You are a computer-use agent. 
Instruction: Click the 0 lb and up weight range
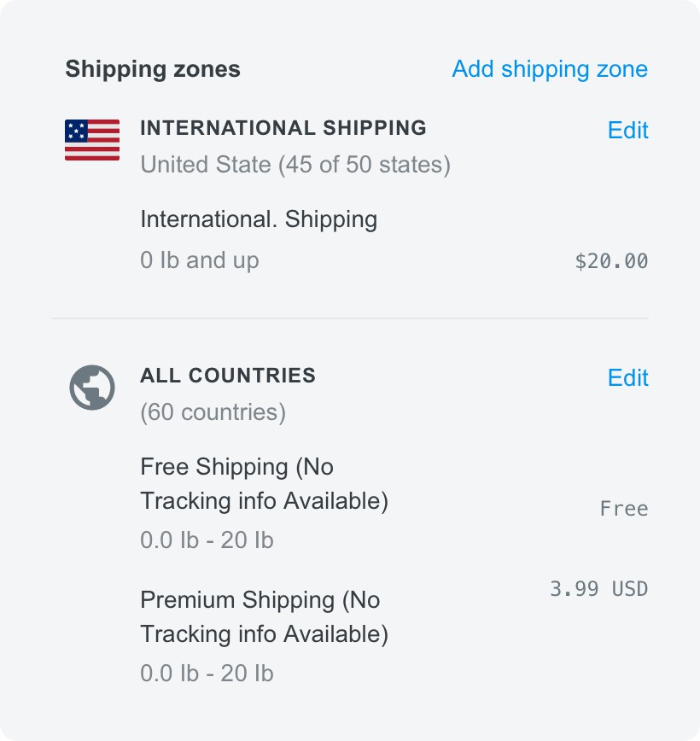199,260
